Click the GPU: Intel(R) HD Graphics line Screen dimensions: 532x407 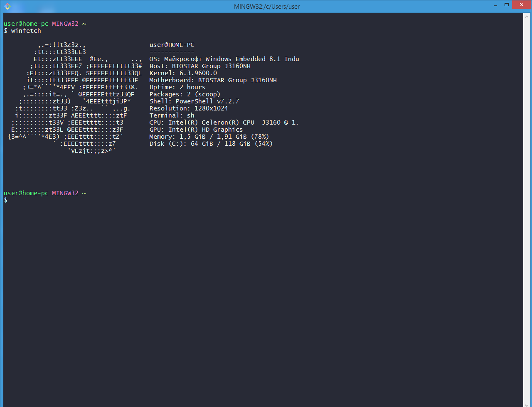[x=196, y=130]
